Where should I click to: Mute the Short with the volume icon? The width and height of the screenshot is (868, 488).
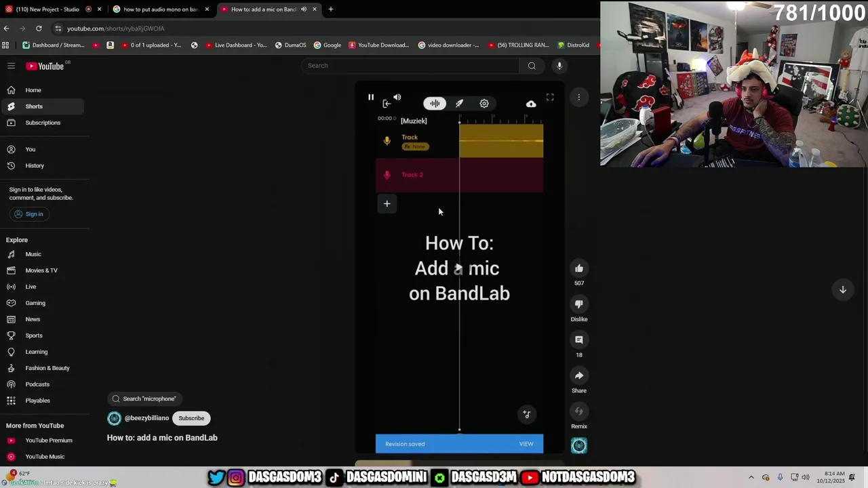[397, 97]
